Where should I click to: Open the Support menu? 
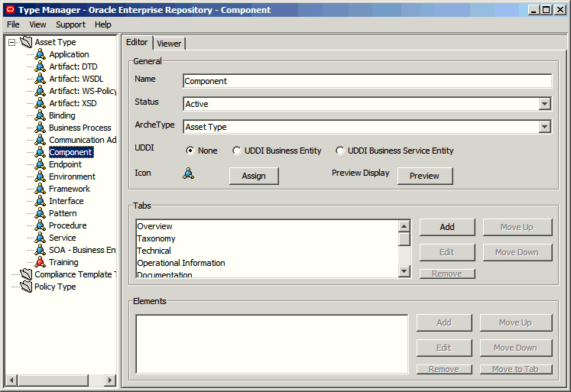click(70, 24)
